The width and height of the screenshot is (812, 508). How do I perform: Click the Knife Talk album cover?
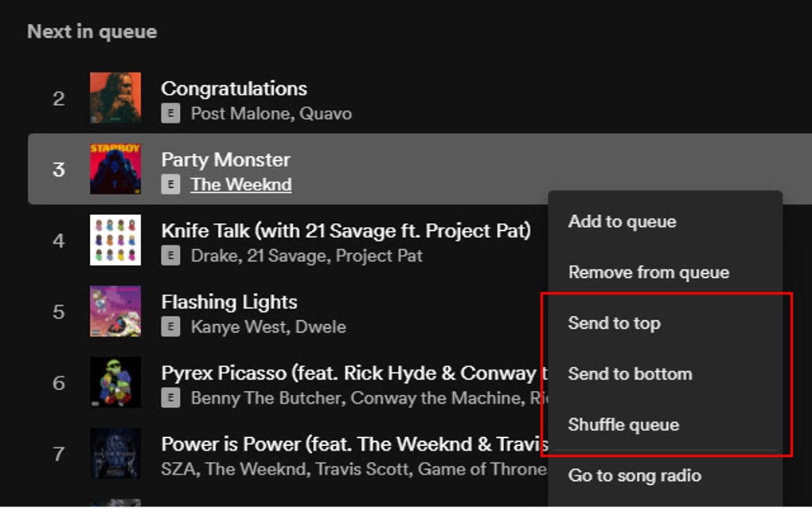115,240
